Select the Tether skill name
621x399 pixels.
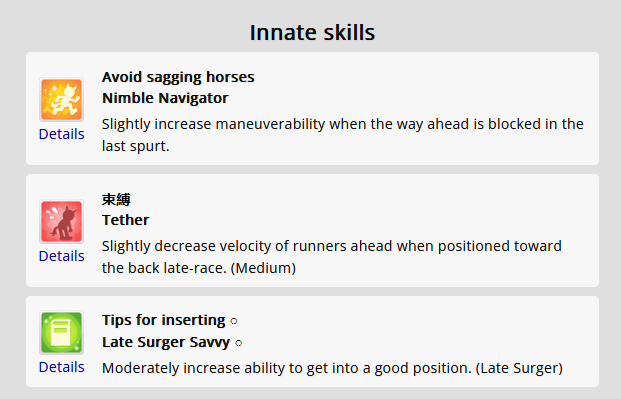click(126, 220)
